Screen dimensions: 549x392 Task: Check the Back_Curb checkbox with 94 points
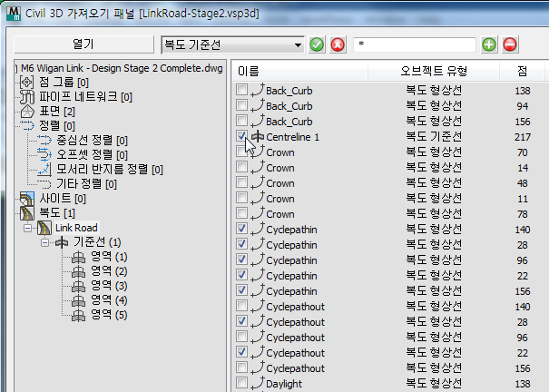[x=241, y=105]
